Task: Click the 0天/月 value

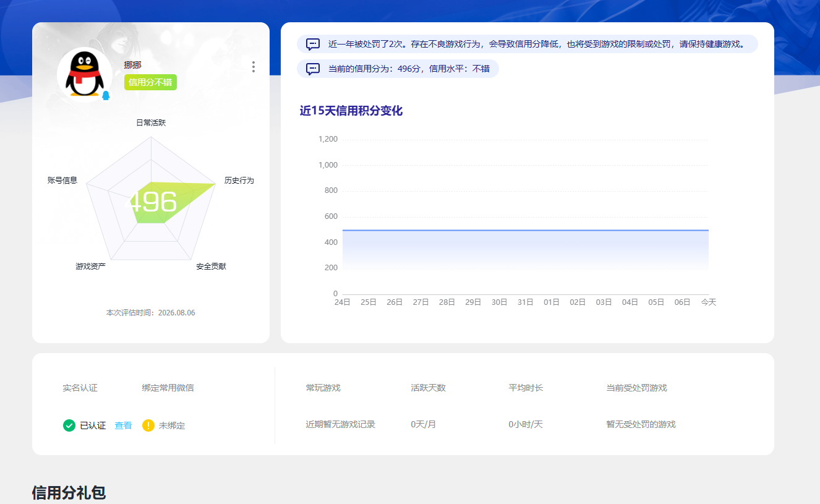Action: (423, 425)
